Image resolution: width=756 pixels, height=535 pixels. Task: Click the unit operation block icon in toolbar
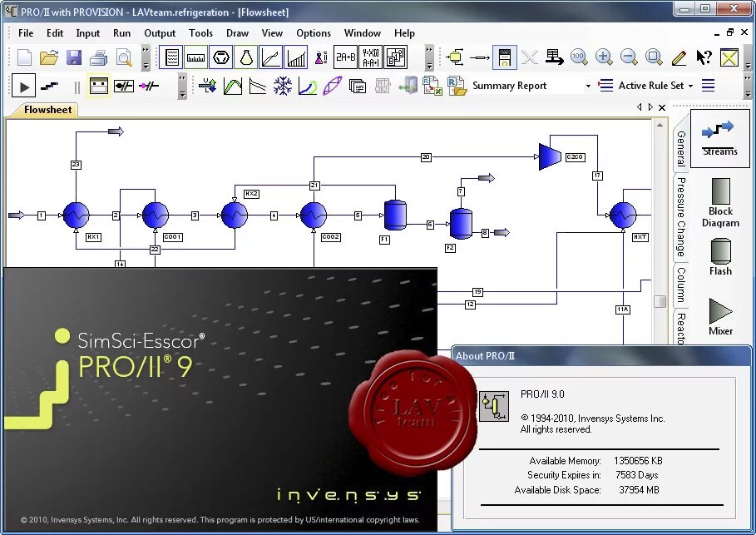pos(455,57)
